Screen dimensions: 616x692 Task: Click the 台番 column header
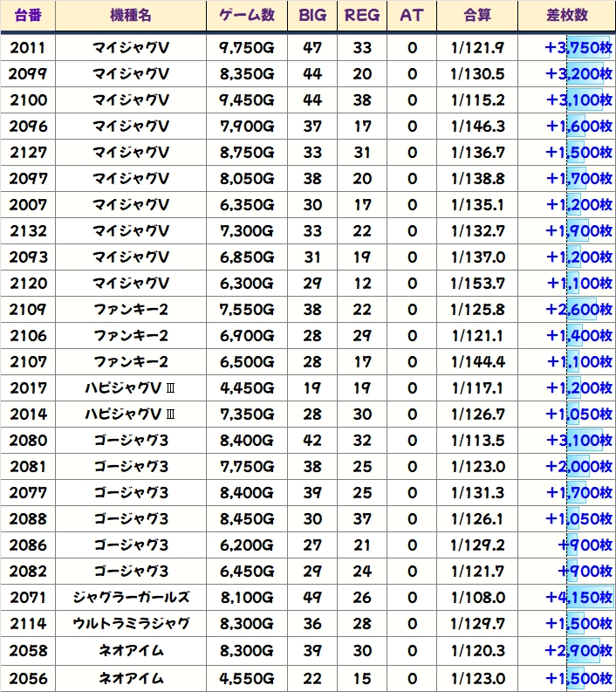[x=28, y=16]
